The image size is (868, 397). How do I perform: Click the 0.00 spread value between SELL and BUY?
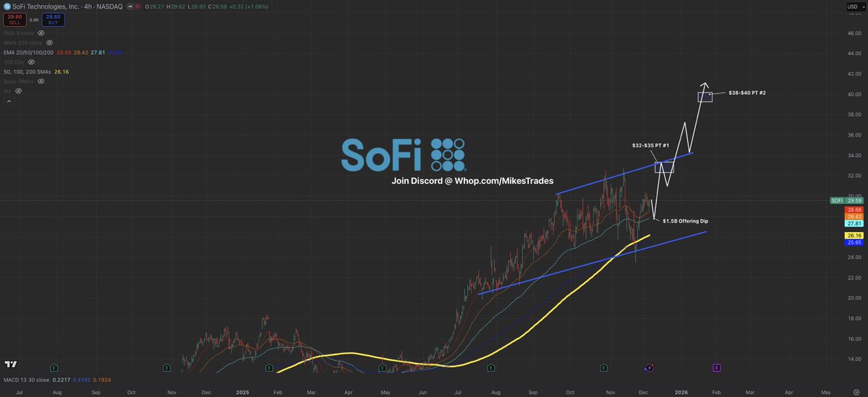[33, 20]
